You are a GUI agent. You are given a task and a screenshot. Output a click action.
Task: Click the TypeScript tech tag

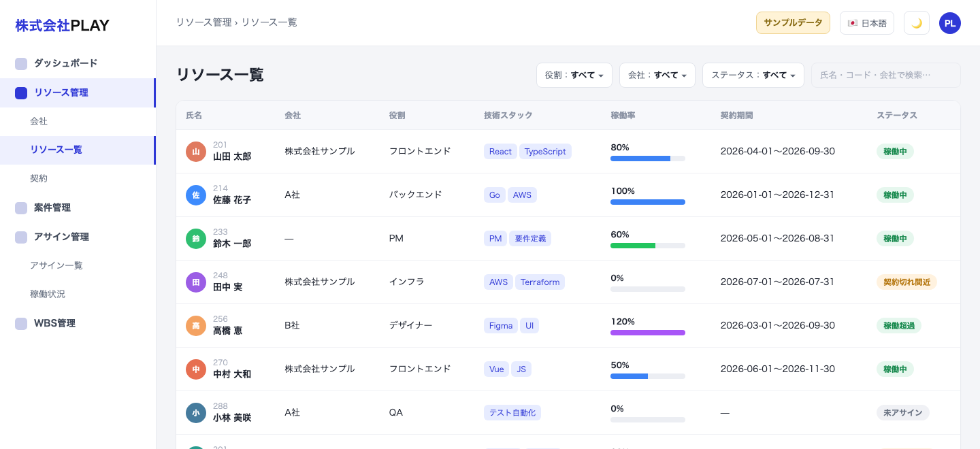pos(545,152)
